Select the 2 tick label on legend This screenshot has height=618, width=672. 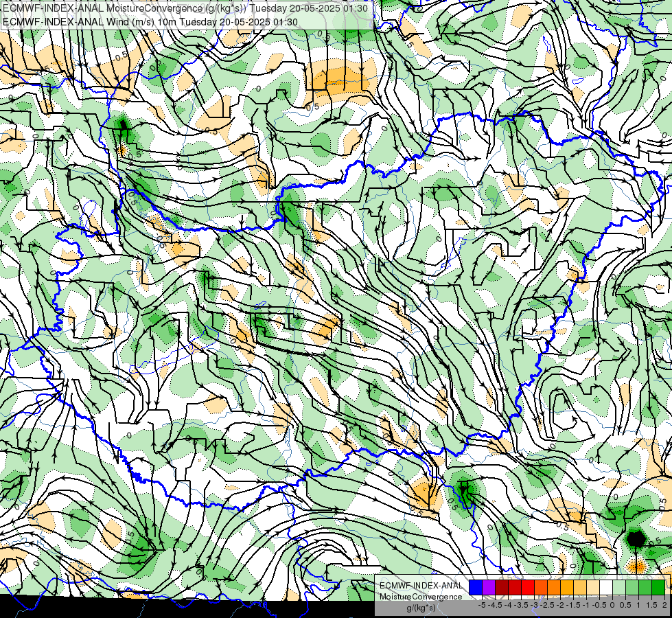pyautogui.click(x=664, y=605)
